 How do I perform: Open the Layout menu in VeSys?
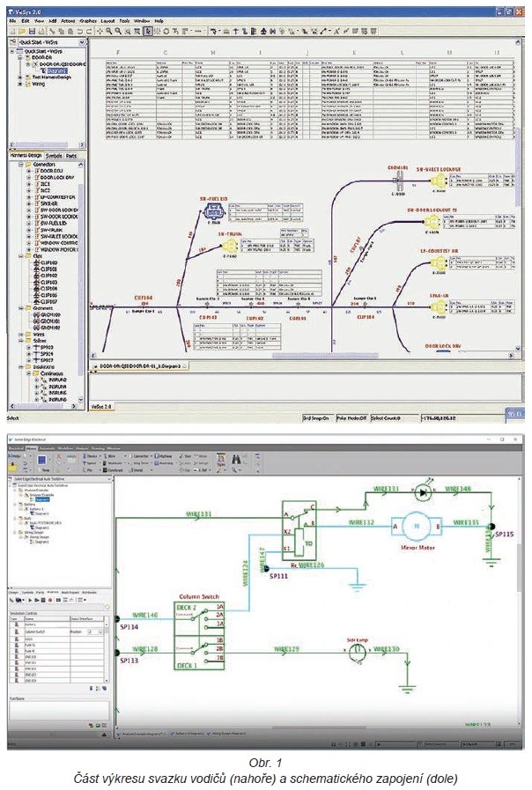click(x=107, y=19)
